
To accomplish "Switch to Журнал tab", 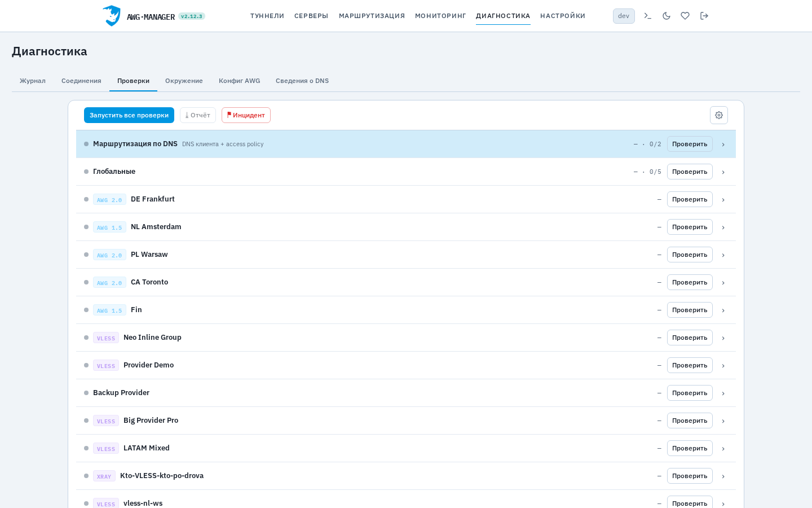I will (x=33, y=81).
